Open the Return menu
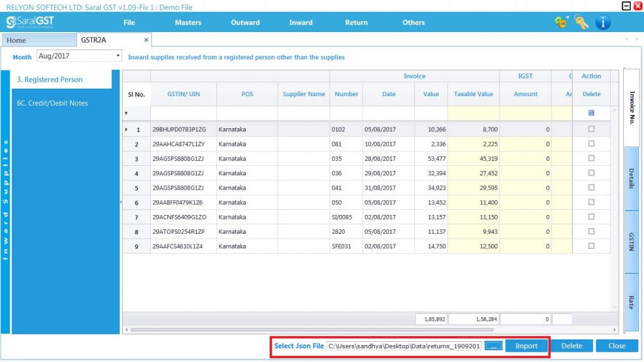The width and height of the screenshot is (644, 362). click(356, 23)
